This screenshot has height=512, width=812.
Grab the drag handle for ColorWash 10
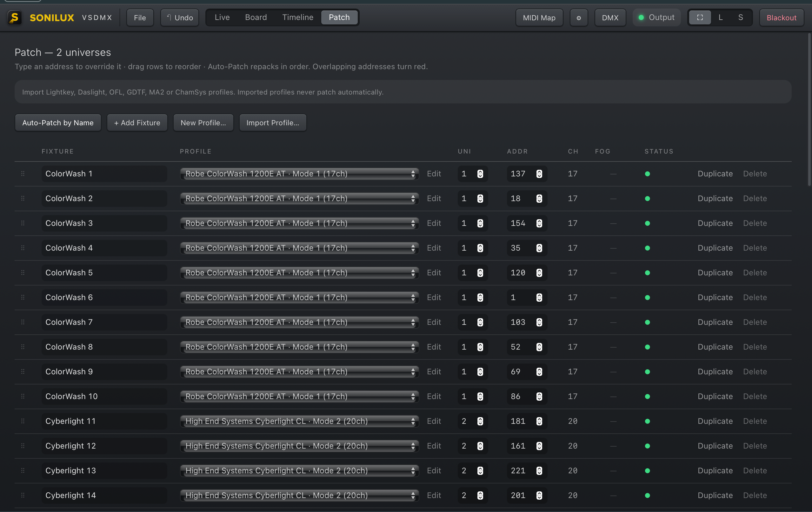pos(23,397)
